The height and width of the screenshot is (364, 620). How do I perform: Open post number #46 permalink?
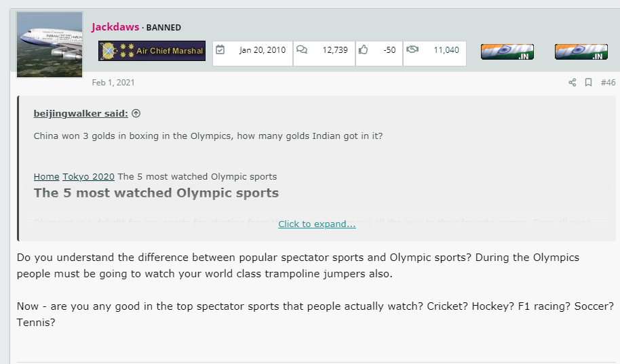coord(608,82)
